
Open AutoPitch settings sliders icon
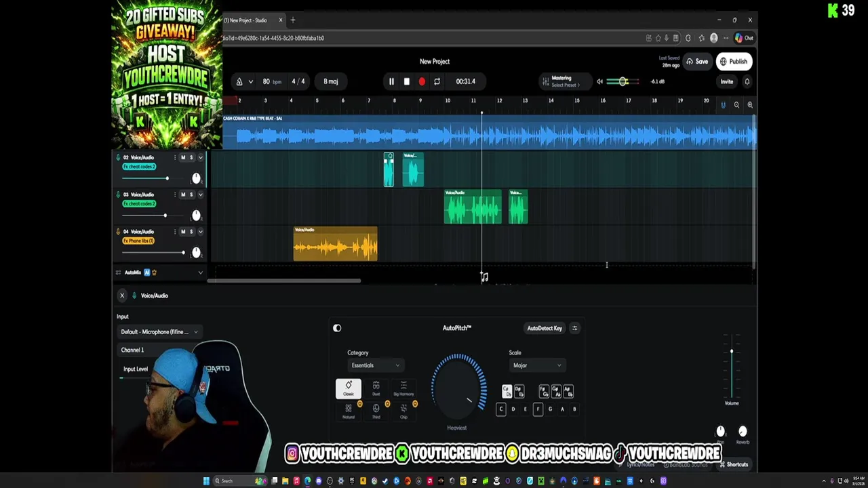click(574, 328)
